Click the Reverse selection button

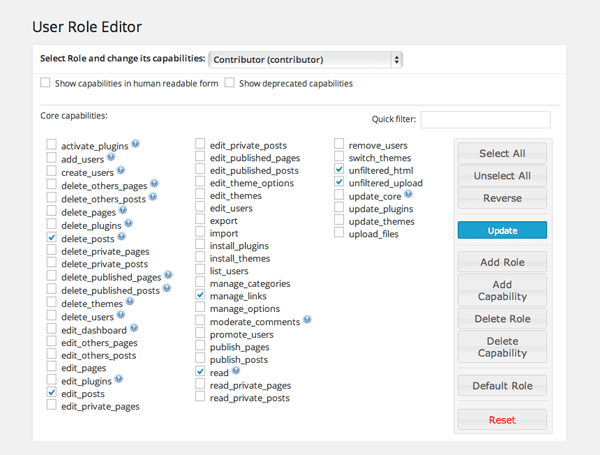[x=502, y=198]
